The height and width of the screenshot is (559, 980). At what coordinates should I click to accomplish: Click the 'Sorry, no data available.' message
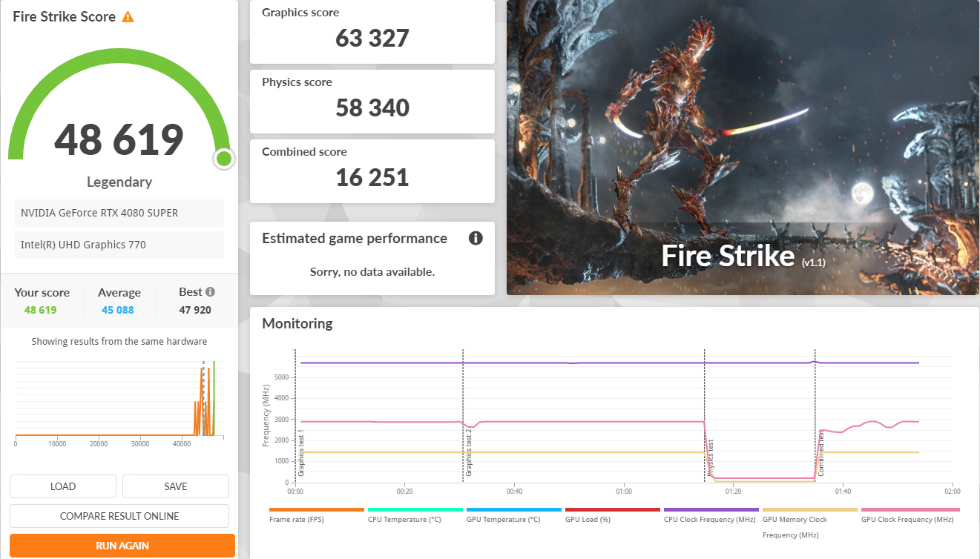[x=372, y=271]
